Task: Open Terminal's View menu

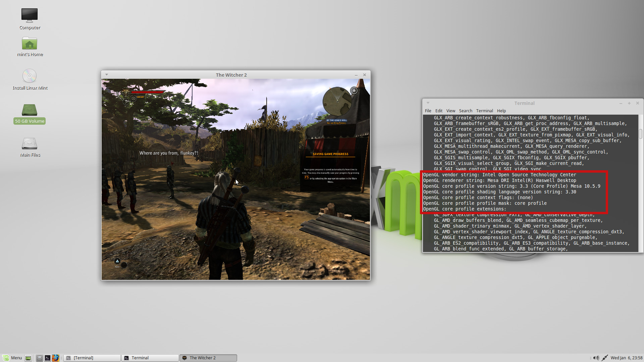Action: (450, 111)
